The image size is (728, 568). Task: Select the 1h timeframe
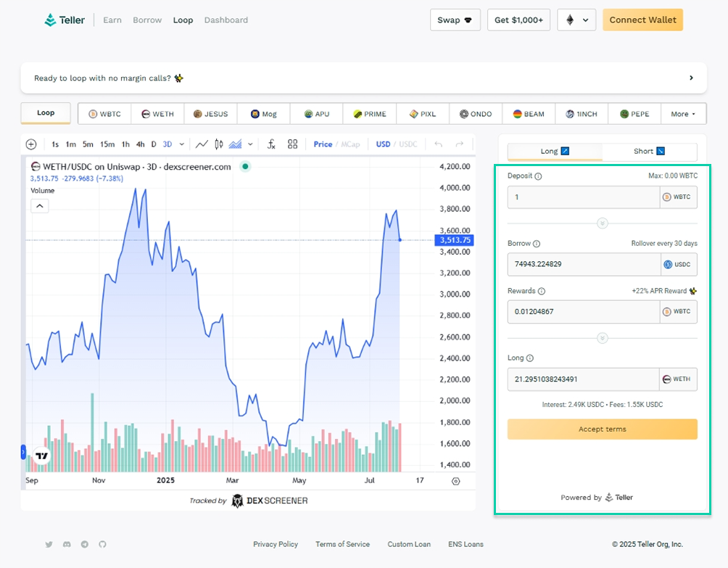click(125, 144)
